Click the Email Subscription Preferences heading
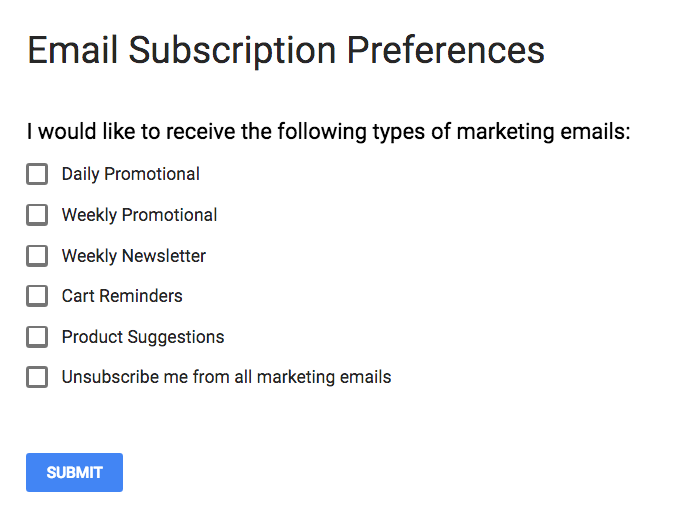 click(286, 49)
